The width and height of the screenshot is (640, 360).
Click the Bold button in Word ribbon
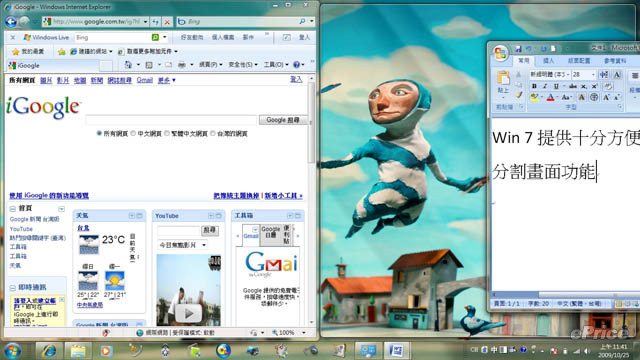point(534,86)
